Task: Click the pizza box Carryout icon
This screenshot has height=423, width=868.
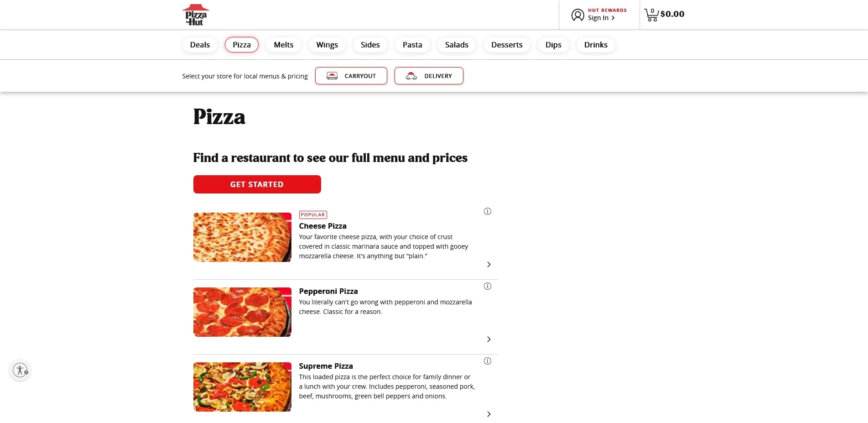Action: tap(333, 75)
